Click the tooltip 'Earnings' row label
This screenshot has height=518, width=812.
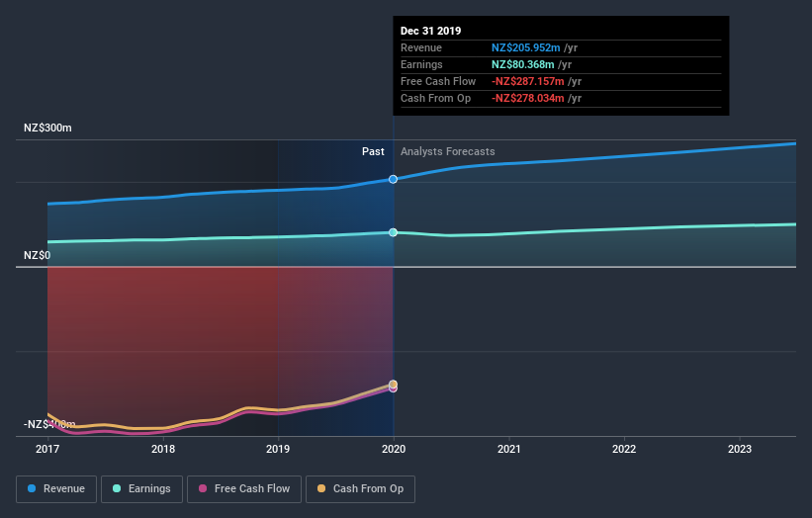point(421,64)
